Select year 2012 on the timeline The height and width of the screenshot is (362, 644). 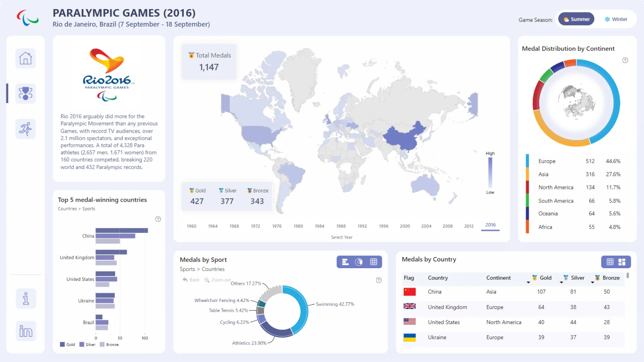[x=469, y=226]
